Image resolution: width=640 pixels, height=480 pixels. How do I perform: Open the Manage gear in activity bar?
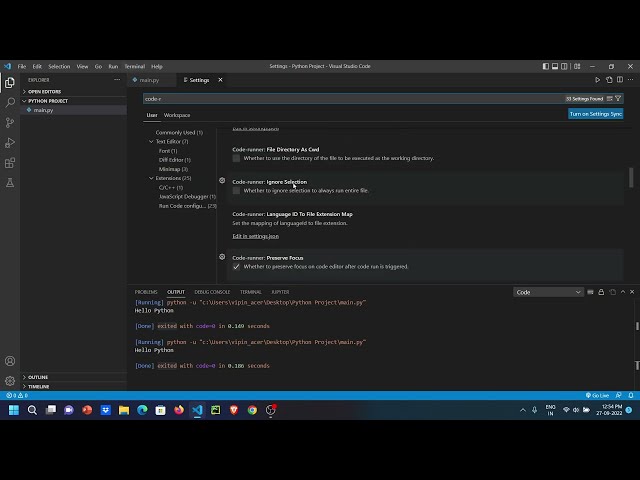point(10,381)
